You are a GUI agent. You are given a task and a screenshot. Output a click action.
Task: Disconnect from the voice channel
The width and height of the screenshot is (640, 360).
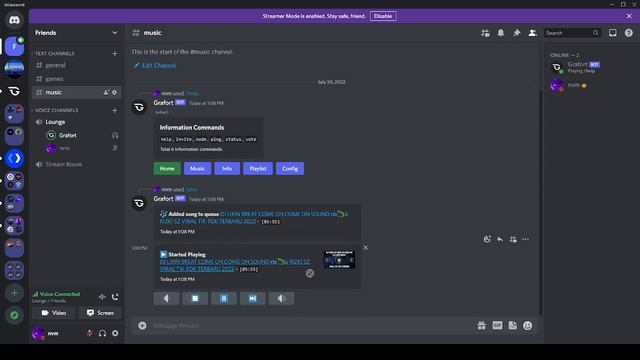115,297
